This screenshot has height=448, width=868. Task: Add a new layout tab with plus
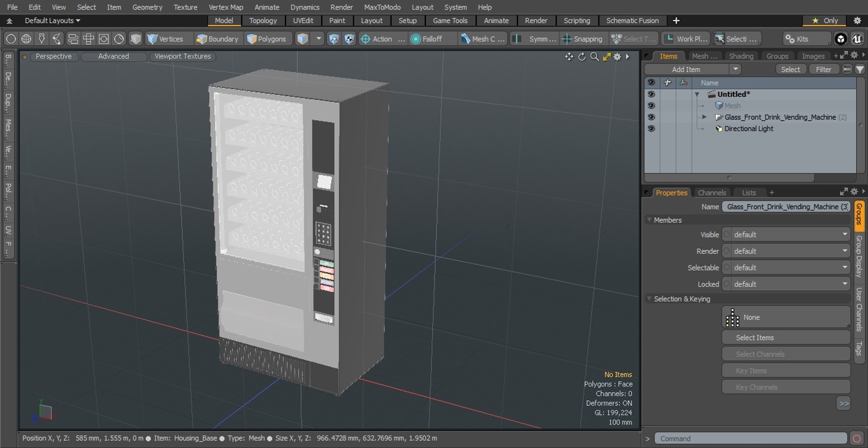click(x=676, y=20)
